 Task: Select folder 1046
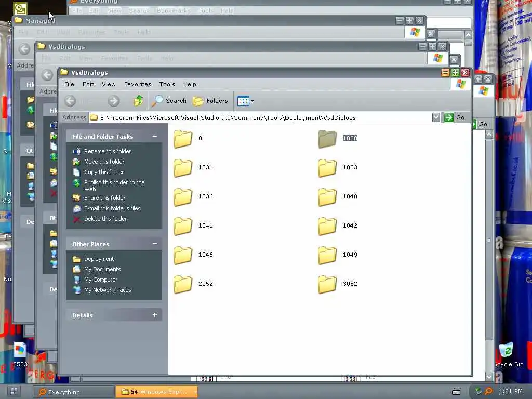pos(183,255)
